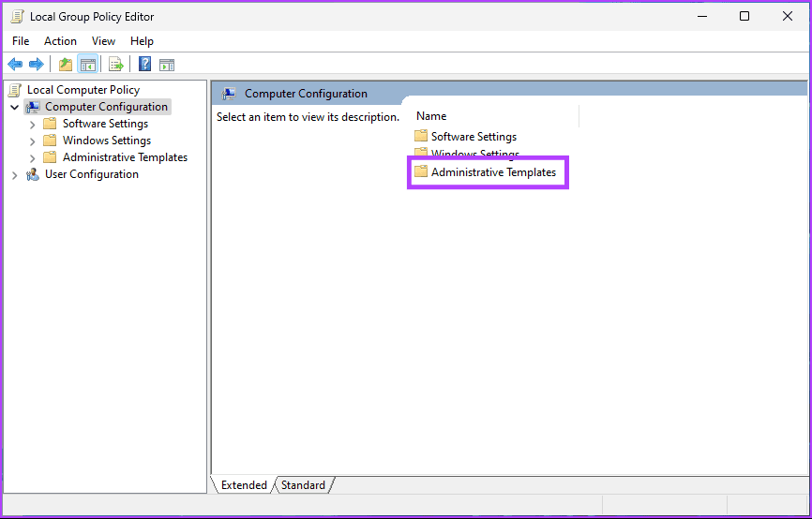Collapse Computer Configuration tree node
812x519 pixels.
(x=14, y=108)
